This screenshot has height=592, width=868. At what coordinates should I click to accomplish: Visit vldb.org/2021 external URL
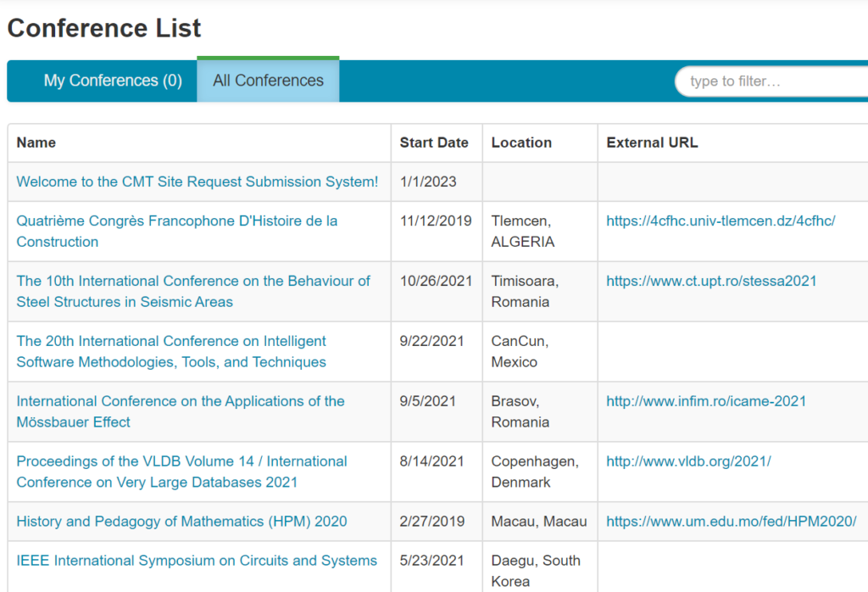[x=688, y=461]
